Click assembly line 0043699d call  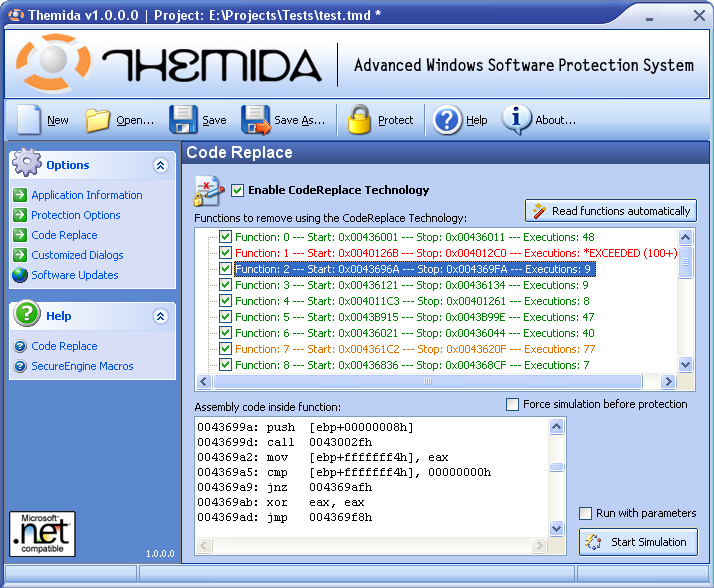[x=285, y=442]
